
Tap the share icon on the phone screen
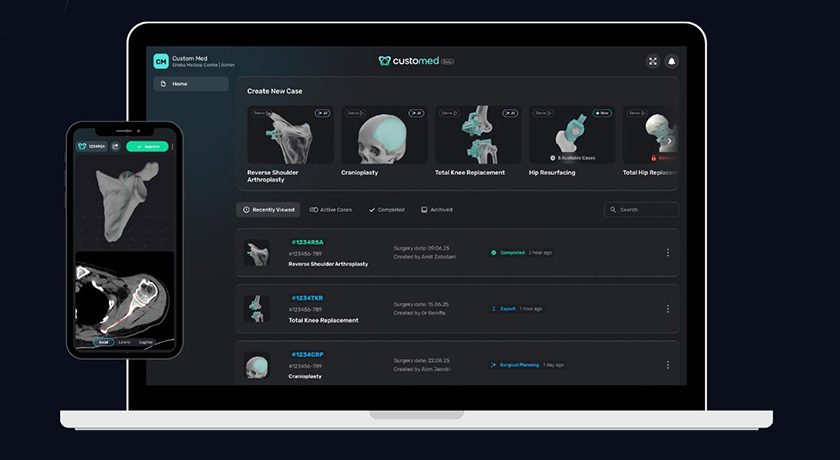115,146
